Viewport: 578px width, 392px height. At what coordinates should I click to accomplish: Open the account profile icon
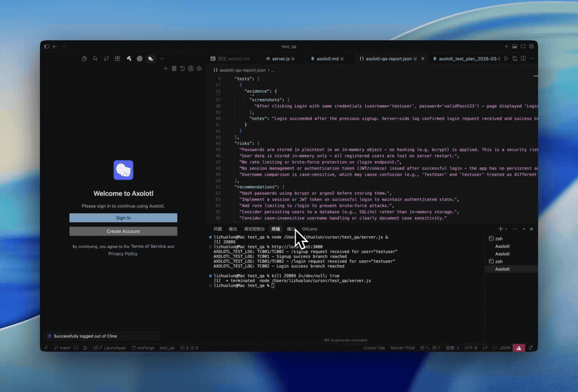coord(191,69)
